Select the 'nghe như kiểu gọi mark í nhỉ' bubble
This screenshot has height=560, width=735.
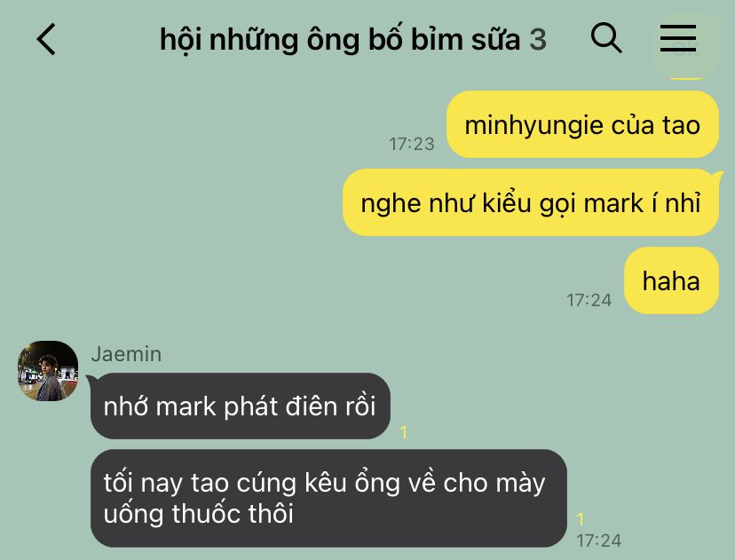coord(531,202)
